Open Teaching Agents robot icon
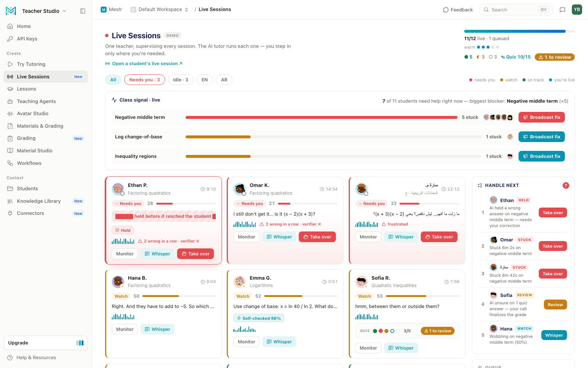The image size is (588, 368). pyautogui.click(x=10, y=101)
